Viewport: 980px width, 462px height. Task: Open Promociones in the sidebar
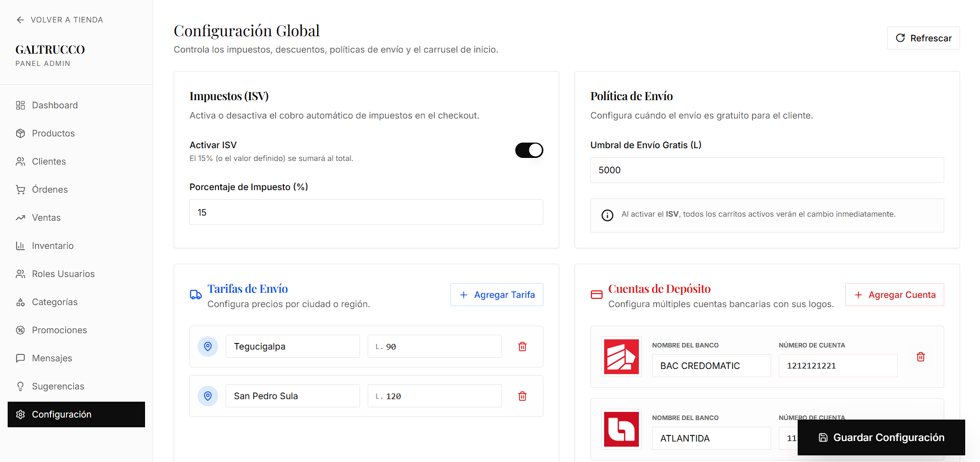coord(59,330)
